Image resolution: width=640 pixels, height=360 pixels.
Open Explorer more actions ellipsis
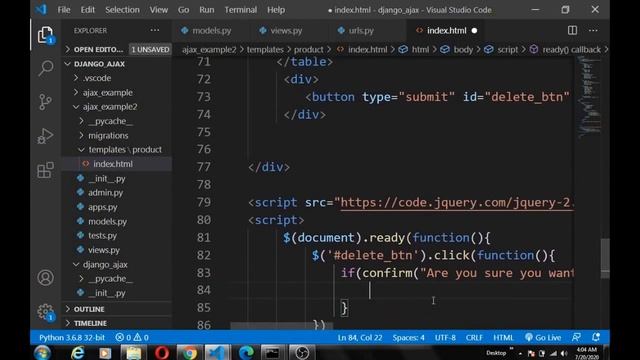pos(155,30)
